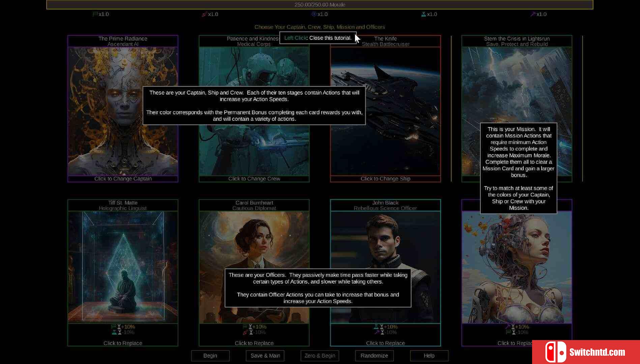Click the green flag multiplier icon
Viewport: 640px width, 364px height.
(x=95, y=14)
